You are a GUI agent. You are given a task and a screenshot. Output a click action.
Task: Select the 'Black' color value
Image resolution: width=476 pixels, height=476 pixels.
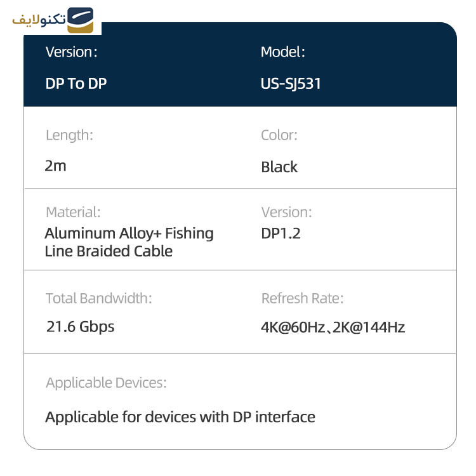pyautogui.click(x=279, y=167)
